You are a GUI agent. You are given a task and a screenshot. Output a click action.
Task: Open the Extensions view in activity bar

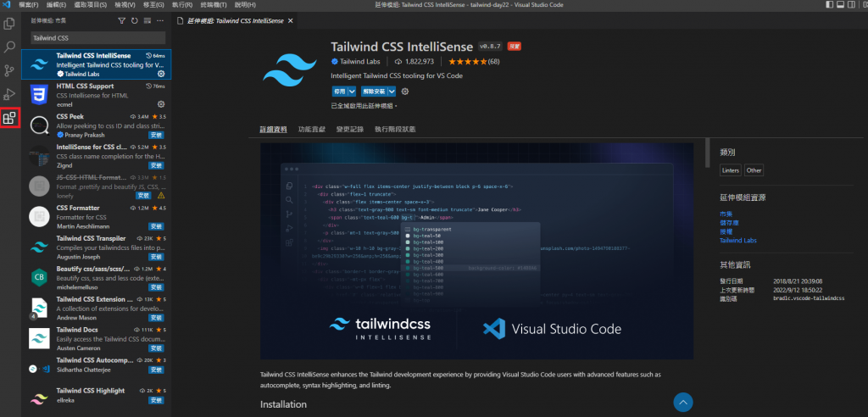9,118
